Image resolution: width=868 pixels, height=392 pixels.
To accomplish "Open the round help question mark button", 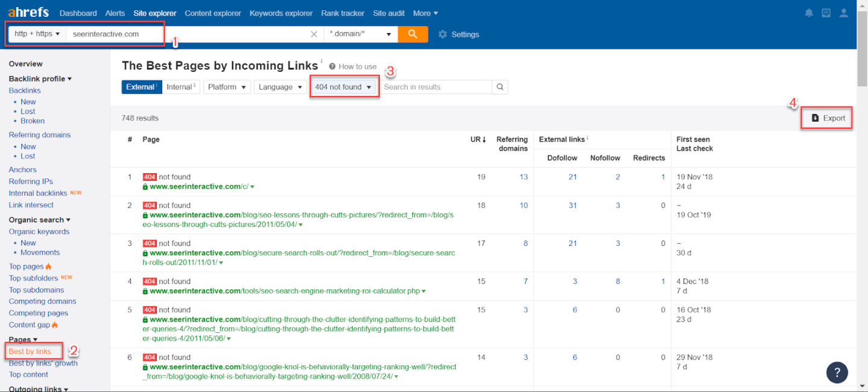I will [837, 372].
